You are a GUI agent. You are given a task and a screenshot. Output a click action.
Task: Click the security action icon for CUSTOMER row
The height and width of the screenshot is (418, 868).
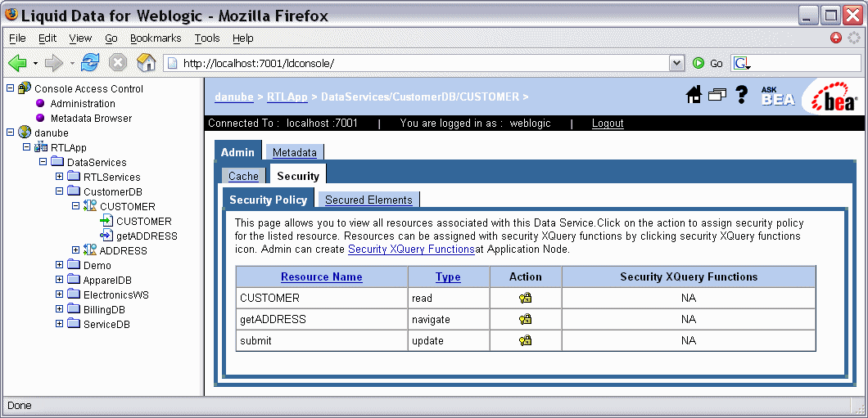click(x=525, y=299)
